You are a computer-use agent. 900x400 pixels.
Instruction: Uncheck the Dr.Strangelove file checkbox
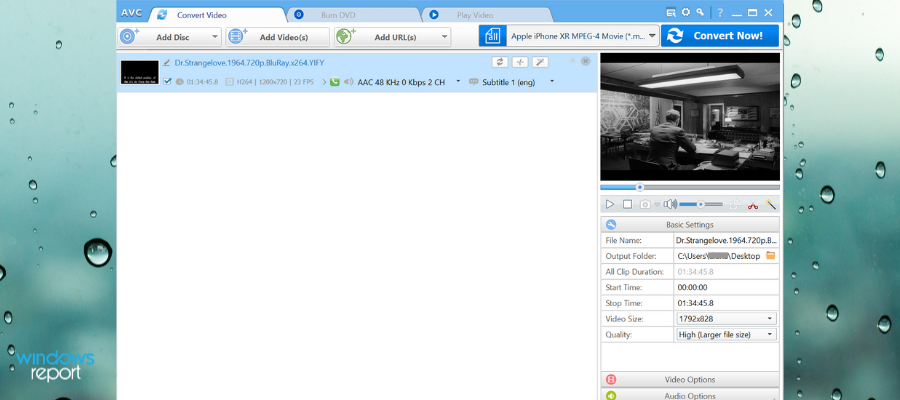point(167,81)
